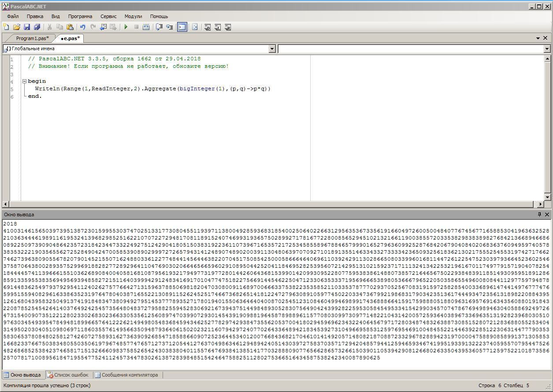
Task: Show the Сообщения компилятора tab
Action: [x=126, y=375]
